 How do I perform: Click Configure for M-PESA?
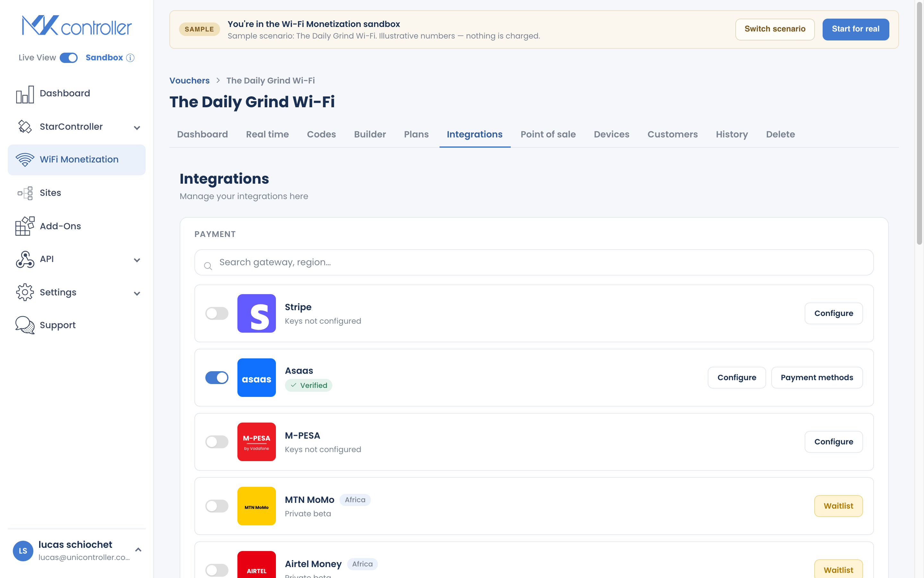[834, 442]
